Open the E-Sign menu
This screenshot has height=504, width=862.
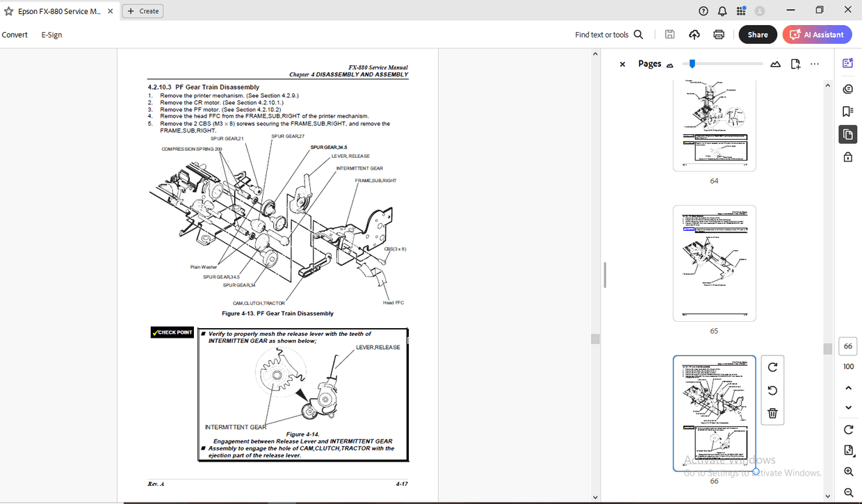click(x=51, y=35)
